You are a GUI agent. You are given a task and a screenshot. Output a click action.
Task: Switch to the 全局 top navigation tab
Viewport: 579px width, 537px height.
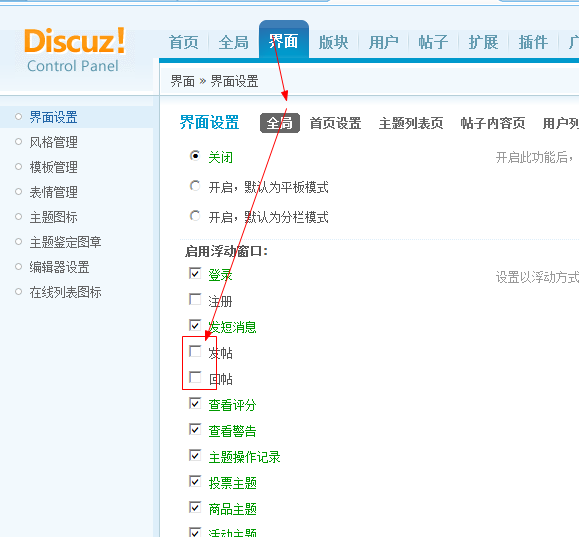point(233,42)
